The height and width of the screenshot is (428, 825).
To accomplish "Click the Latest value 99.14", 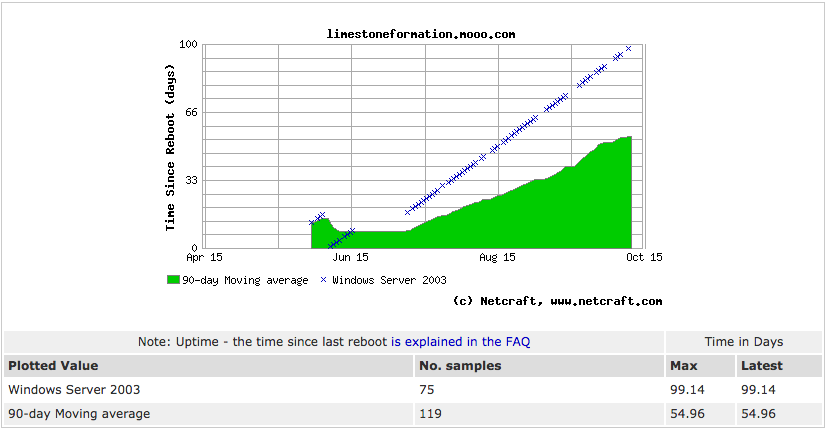I will coord(758,390).
